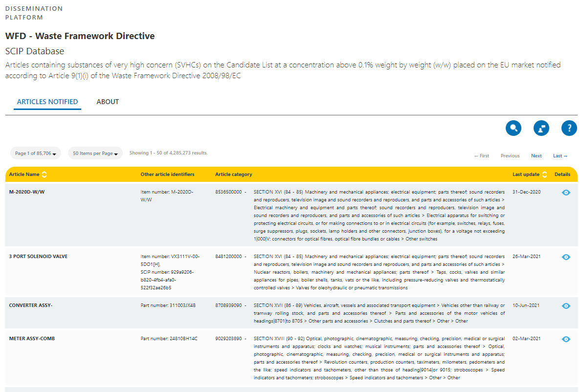
Task: Select the ARTICLES NOTIFIED tab
Action: 47,102
